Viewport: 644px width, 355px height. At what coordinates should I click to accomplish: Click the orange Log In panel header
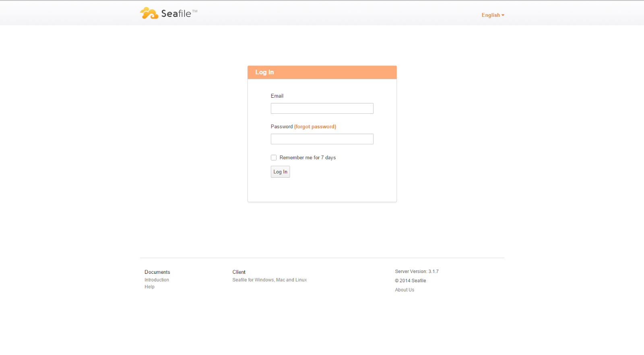322,72
